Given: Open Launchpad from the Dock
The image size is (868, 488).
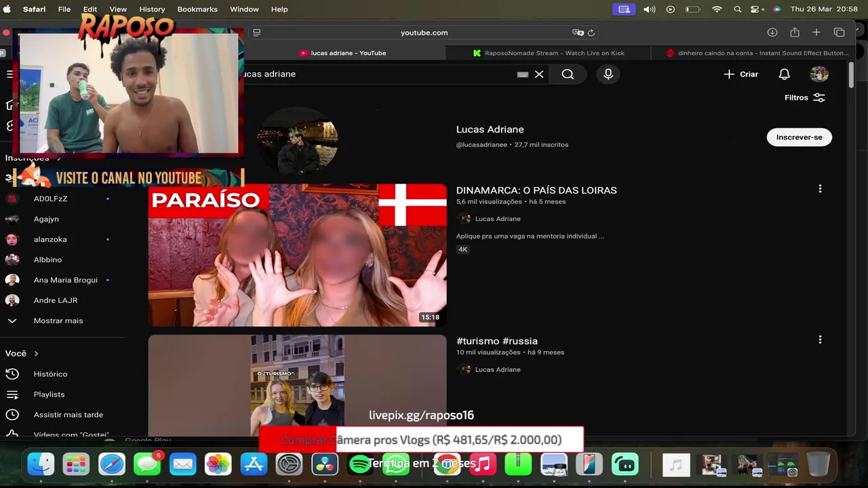Looking at the screenshot, I should (76, 464).
